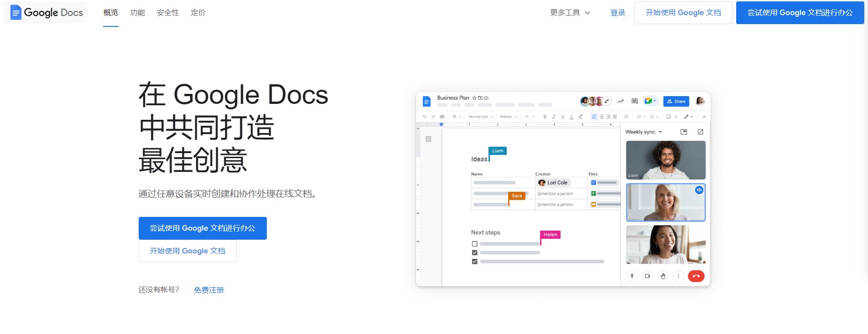
Task: Toggle italic formatting
Action: 554,117
